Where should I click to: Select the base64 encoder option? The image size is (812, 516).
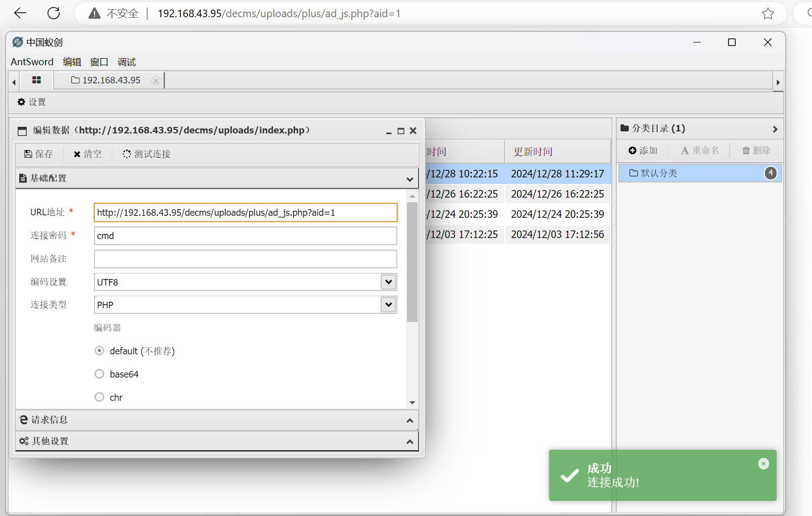click(x=100, y=374)
